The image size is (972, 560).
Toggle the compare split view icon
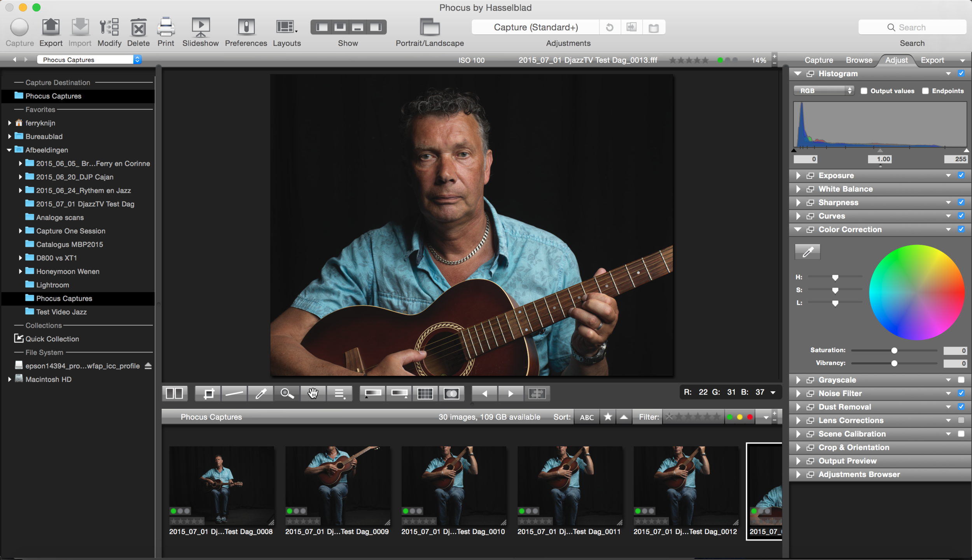click(x=174, y=393)
